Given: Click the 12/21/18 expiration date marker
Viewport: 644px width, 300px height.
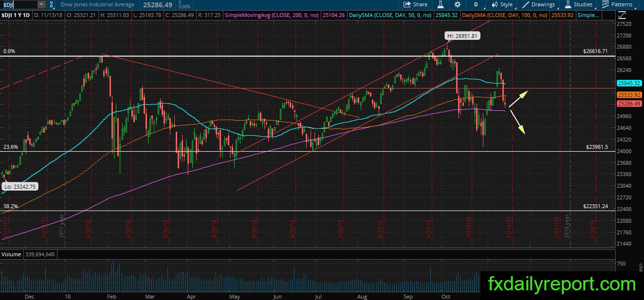Looking at the screenshot, I should pyautogui.click(x=557, y=227).
